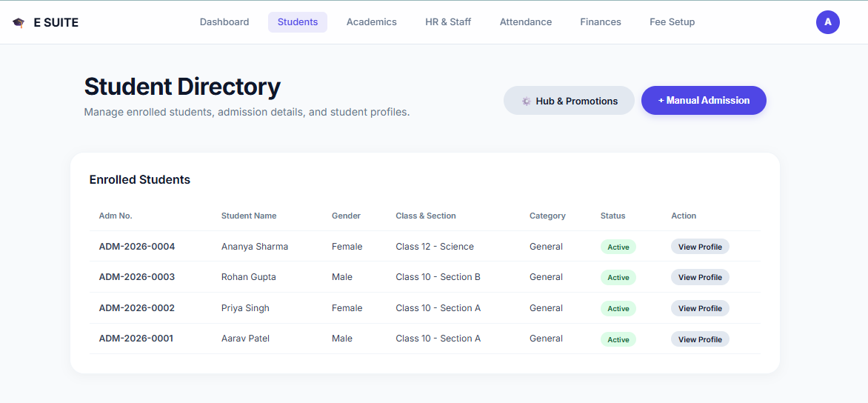Click the Adm No. column header
Screen dimensions: 868x403
pyautogui.click(x=116, y=216)
